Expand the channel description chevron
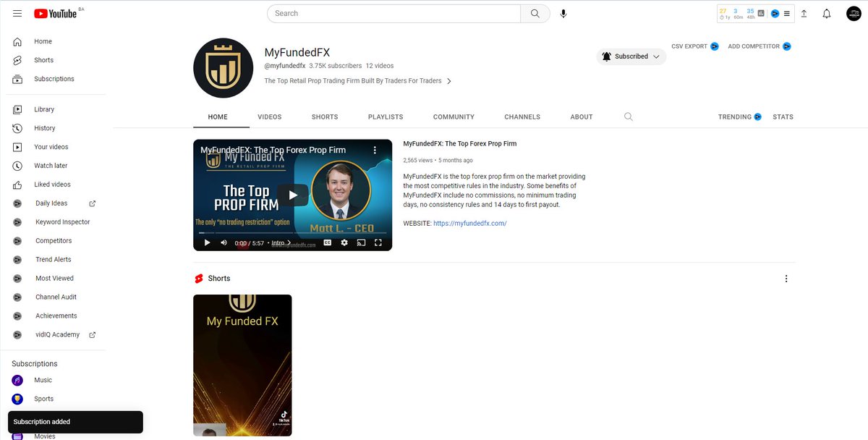The image size is (868, 440). point(449,81)
